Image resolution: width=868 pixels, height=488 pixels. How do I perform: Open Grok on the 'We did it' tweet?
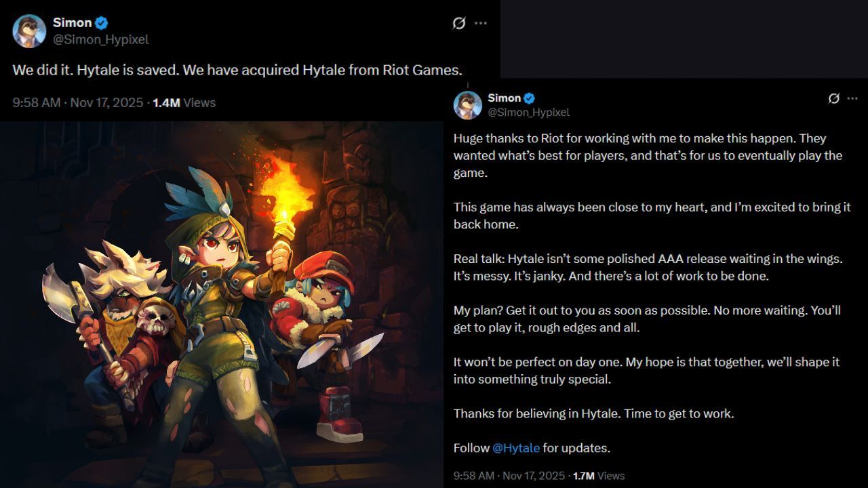click(x=459, y=23)
